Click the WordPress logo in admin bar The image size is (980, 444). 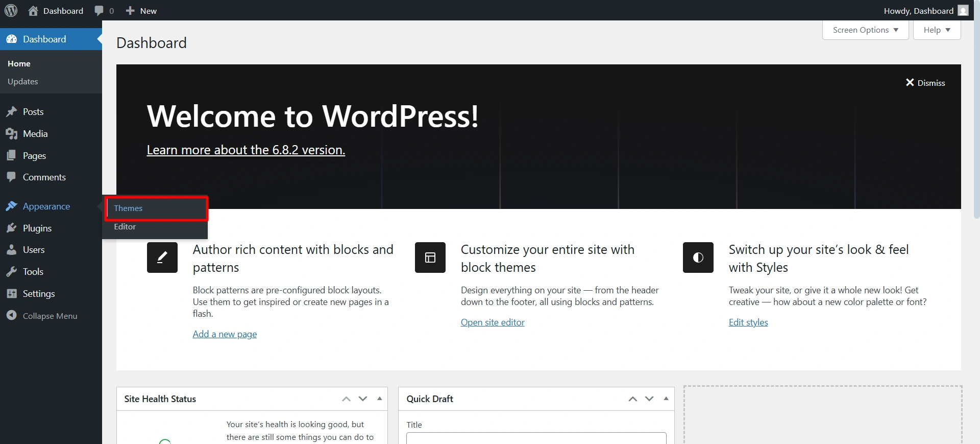point(11,10)
